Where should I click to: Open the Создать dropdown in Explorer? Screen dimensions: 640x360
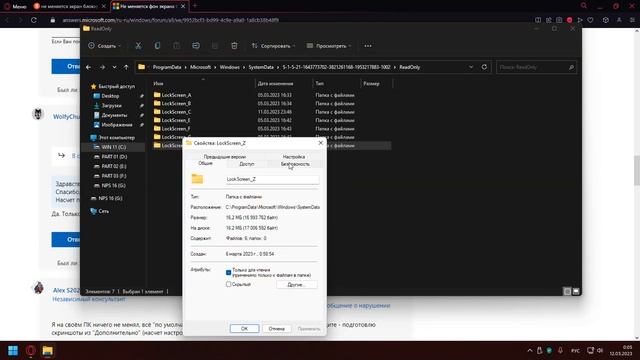(105, 46)
